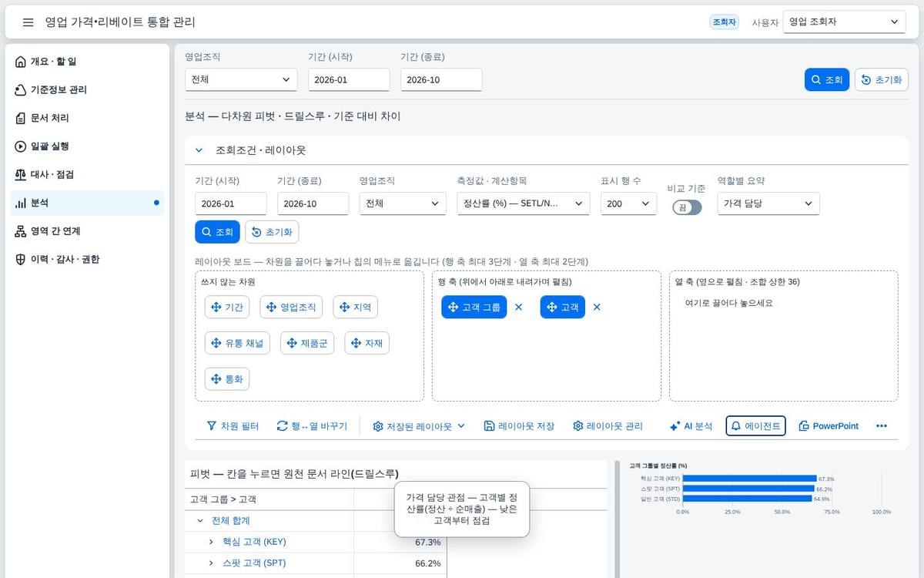The height and width of the screenshot is (578, 924).
Task: Open the 저장된 레이아웃 dropdown
Action: point(419,426)
